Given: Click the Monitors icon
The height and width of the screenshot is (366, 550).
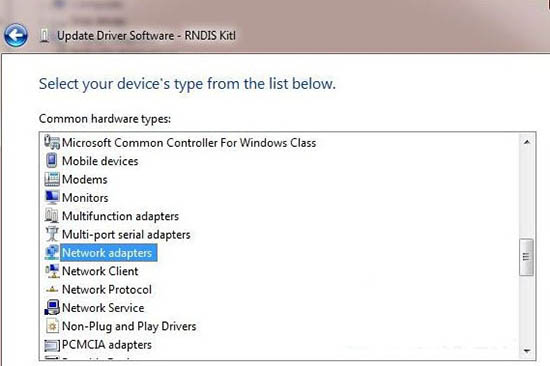Looking at the screenshot, I should pyautogui.click(x=52, y=197).
